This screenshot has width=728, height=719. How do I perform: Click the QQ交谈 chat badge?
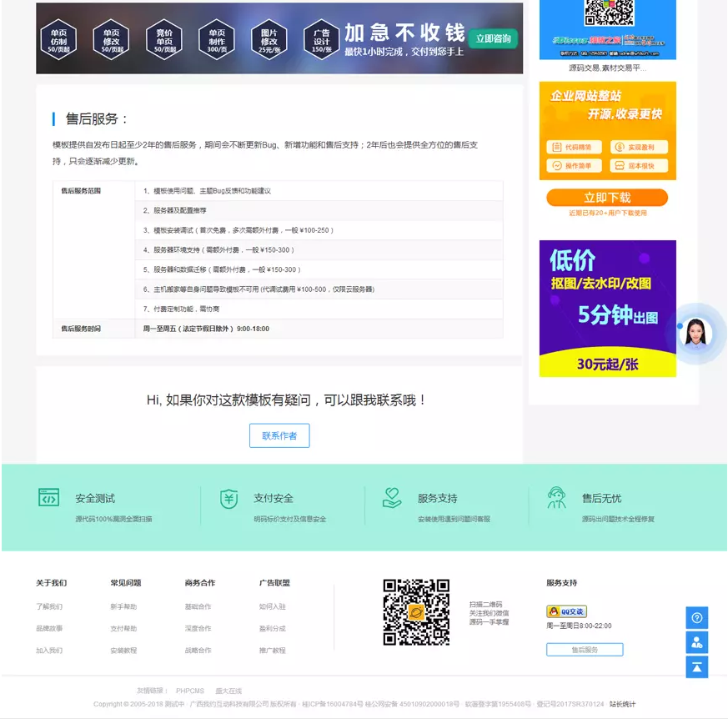point(566,611)
